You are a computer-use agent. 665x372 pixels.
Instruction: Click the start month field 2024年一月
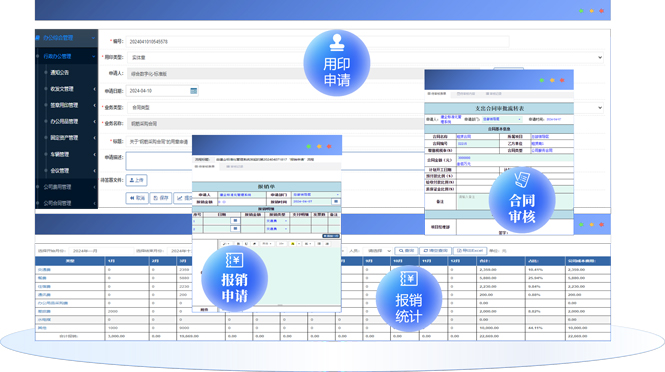[x=101, y=251]
